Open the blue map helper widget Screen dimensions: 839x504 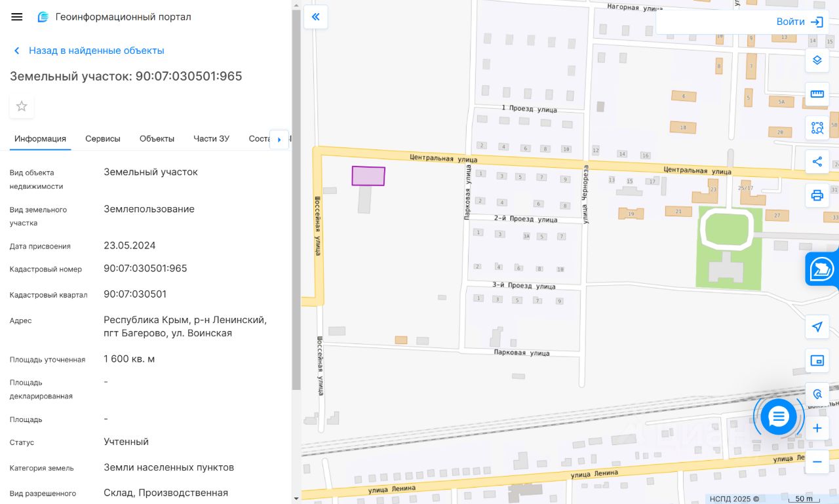click(822, 269)
